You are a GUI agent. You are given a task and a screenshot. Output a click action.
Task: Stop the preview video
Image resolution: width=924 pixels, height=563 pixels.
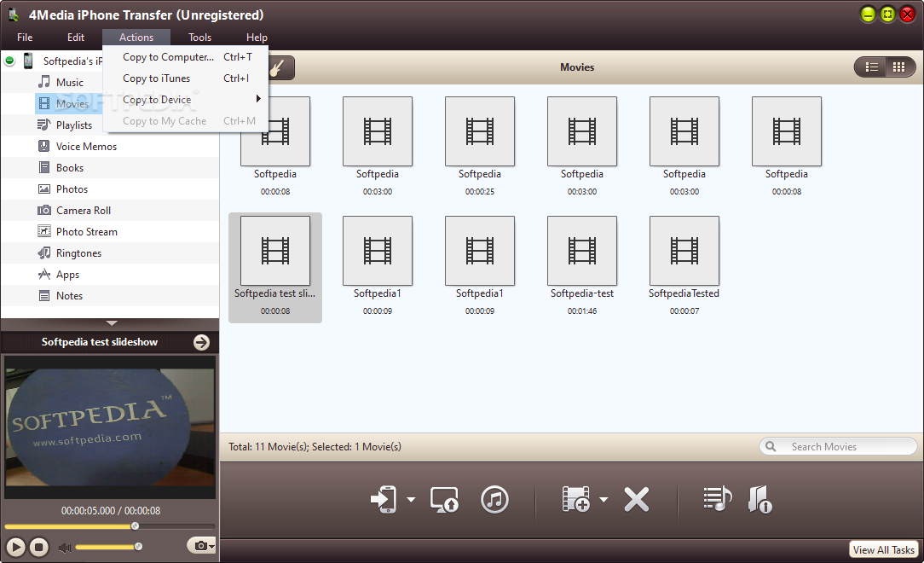click(x=39, y=547)
